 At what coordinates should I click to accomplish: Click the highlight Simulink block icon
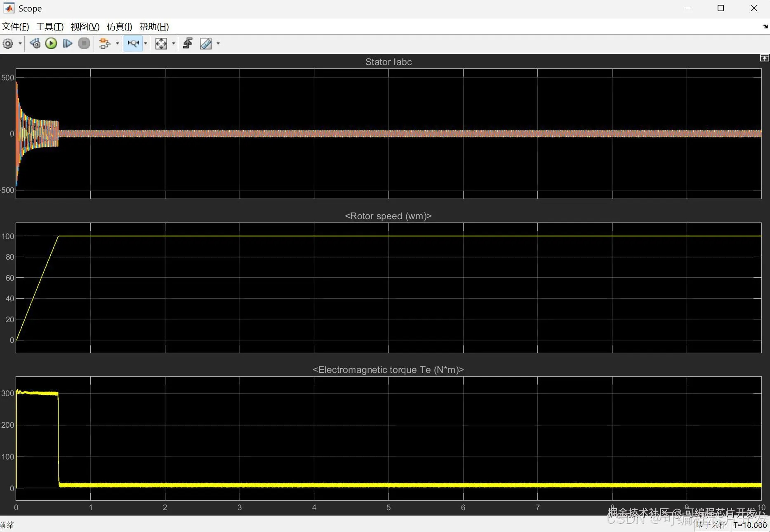point(105,43)
